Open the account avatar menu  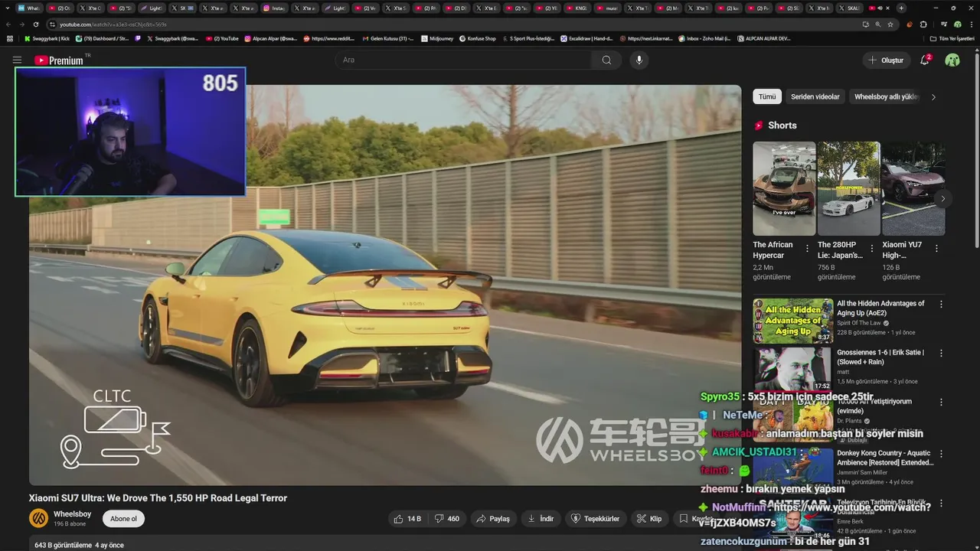(952, 60)
